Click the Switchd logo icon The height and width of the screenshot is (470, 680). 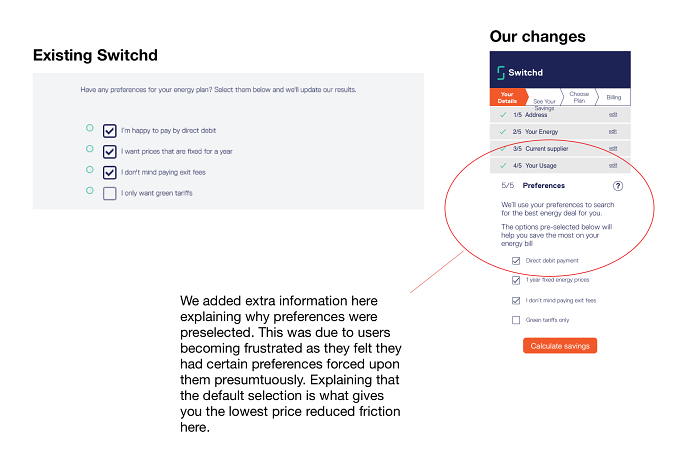point(500,73)
